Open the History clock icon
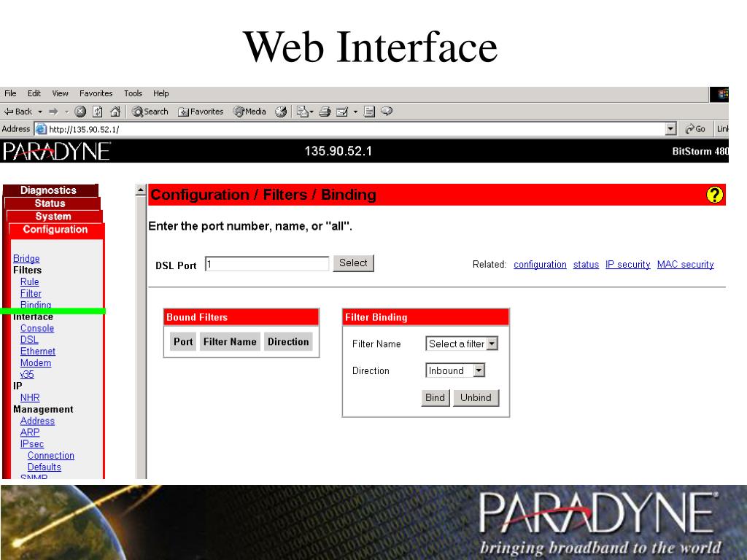This screenshot has height=560, width=747. point(281,112)
